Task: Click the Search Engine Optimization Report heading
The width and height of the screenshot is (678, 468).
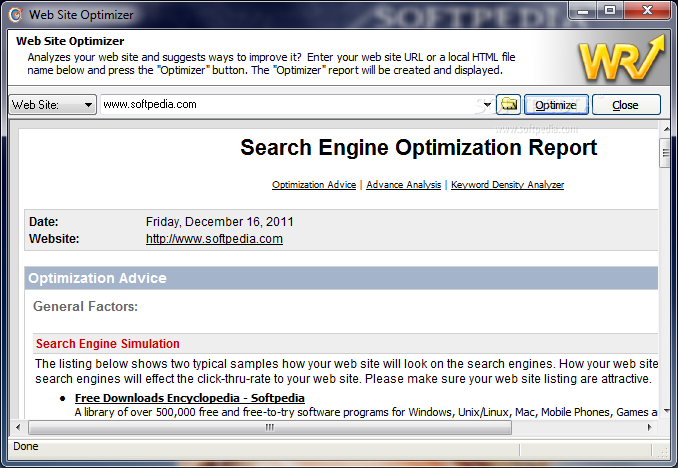Action: (x=419, y=147)
